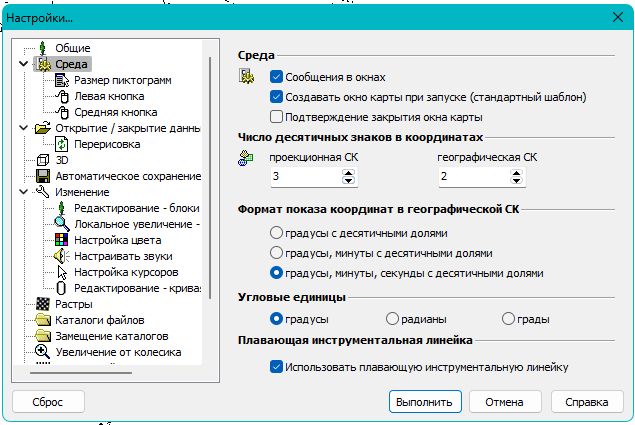
Task: Click the cursor arrow icon of Настройка курсоров
Action: [x=62, y=272]
